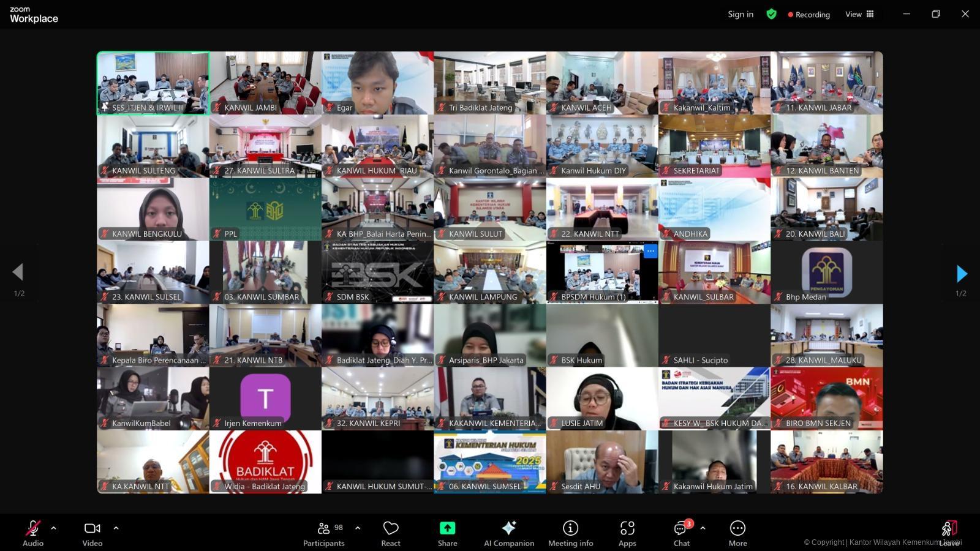
Task: Unmute microphone with Audio button
Action: point(33,533)
